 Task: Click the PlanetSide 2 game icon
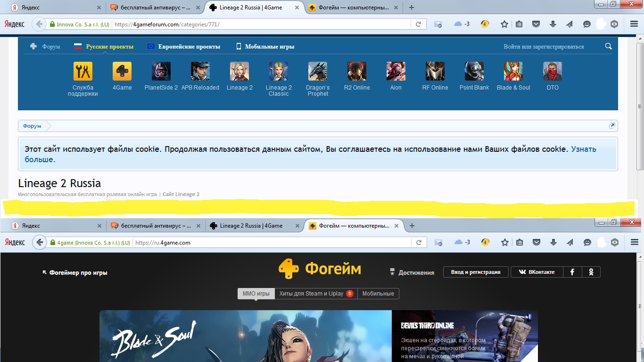pos(161,72)
